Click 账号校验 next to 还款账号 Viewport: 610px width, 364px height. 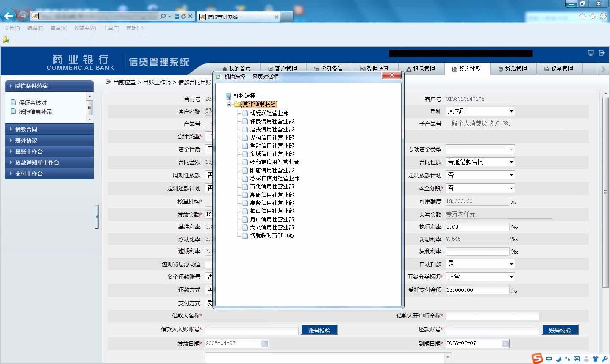click(x=560, y=330)
